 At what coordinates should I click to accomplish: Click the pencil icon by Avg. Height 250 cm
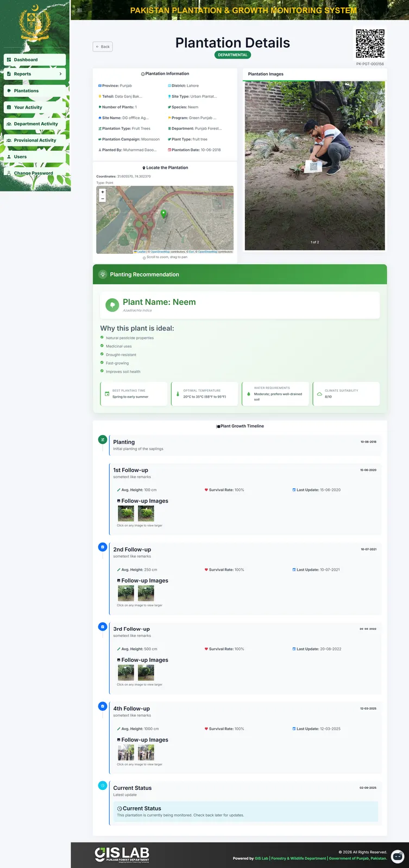click(119, 570)
